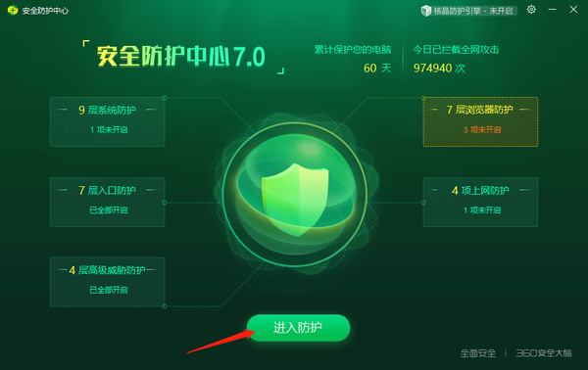Open settings via the gear icon

point(531,10)
